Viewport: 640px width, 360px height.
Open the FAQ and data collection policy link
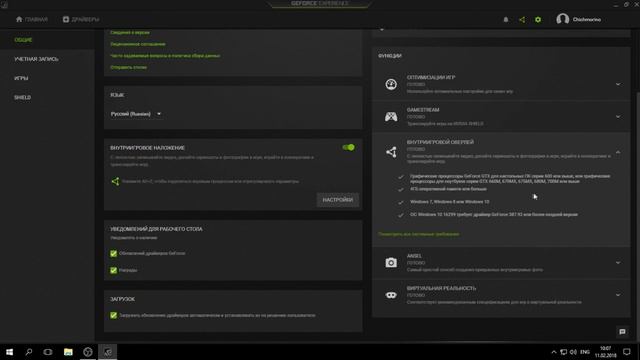[165, 56]
